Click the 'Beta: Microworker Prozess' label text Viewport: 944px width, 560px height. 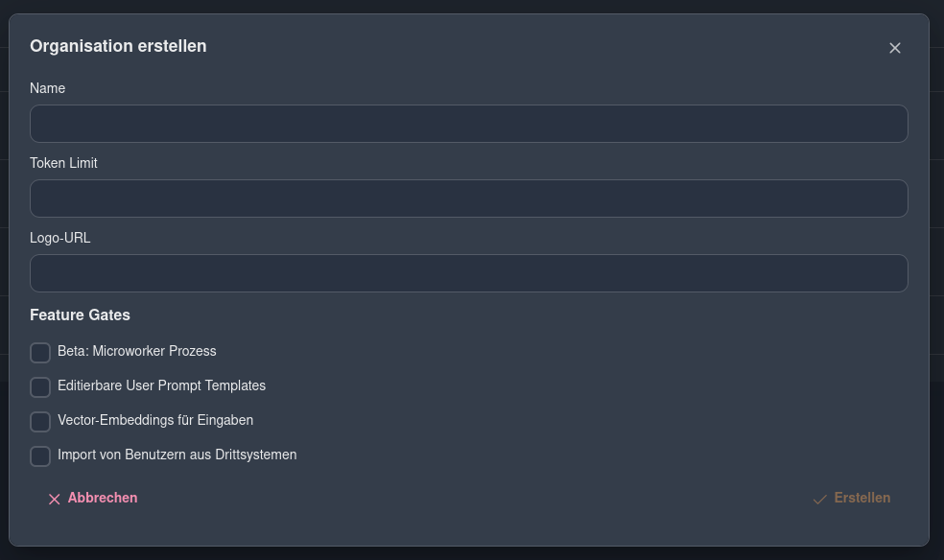(x=136, y=351)
